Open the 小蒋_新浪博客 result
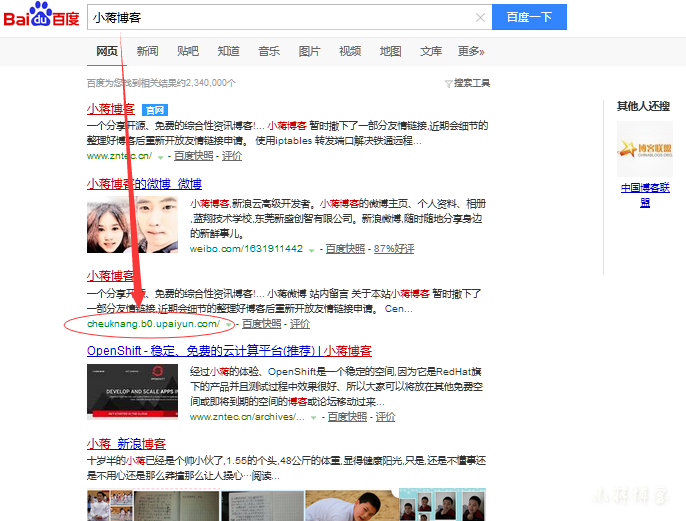 click(x=126, y=444)
